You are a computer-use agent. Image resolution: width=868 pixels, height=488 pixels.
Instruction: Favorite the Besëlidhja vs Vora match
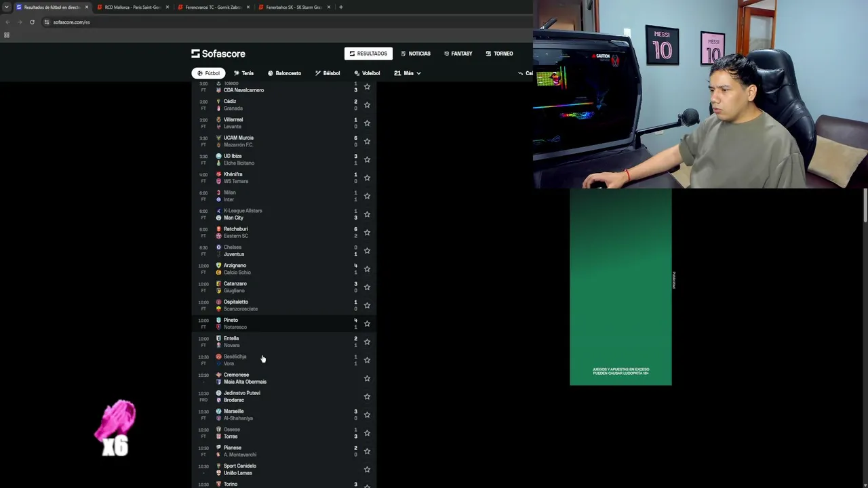click(367, 361)
